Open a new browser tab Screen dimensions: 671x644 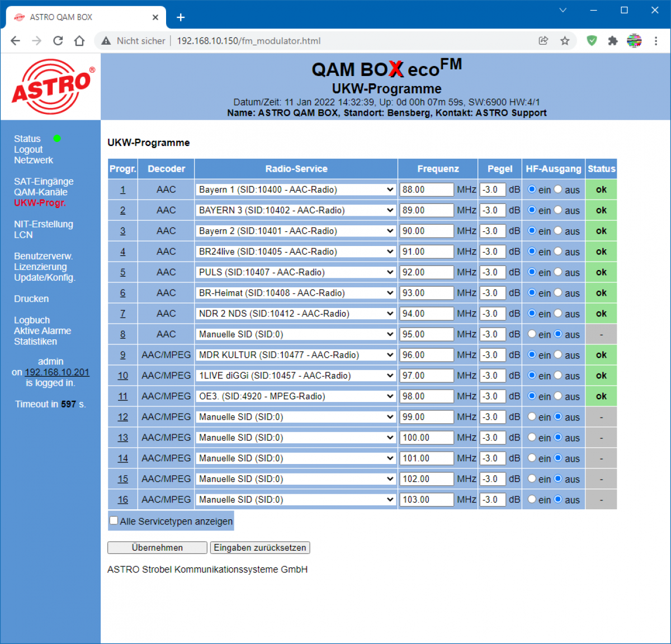181,17
